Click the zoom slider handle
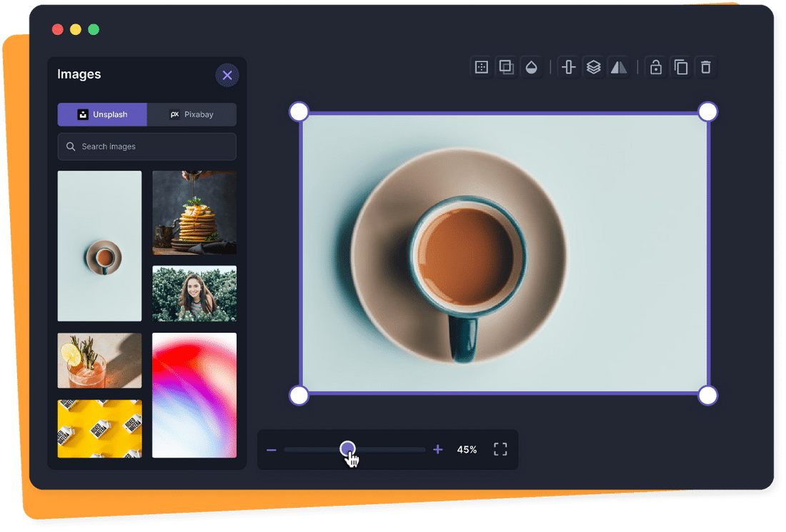This screenshot has height=532, width=786. point(348,447)
